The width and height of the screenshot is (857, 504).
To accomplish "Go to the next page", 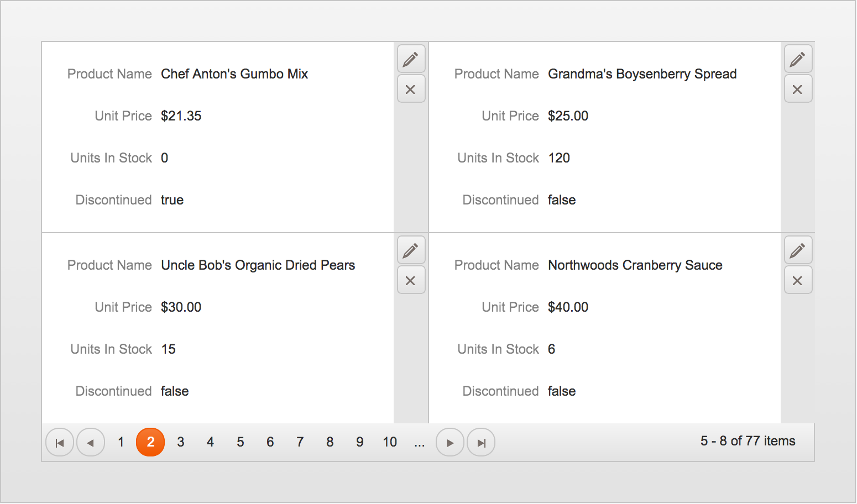I will (450, 442).
